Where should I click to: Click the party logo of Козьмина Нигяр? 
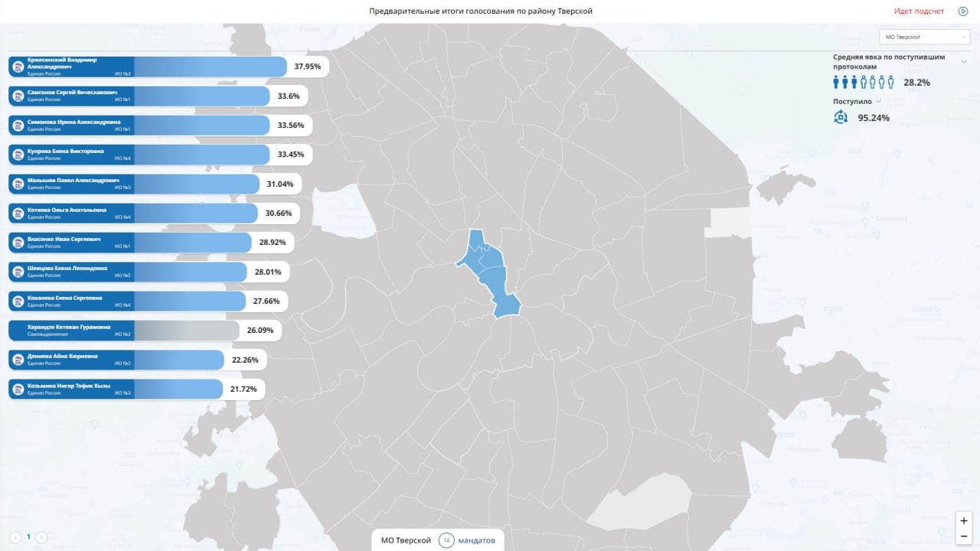pos(18,389)
